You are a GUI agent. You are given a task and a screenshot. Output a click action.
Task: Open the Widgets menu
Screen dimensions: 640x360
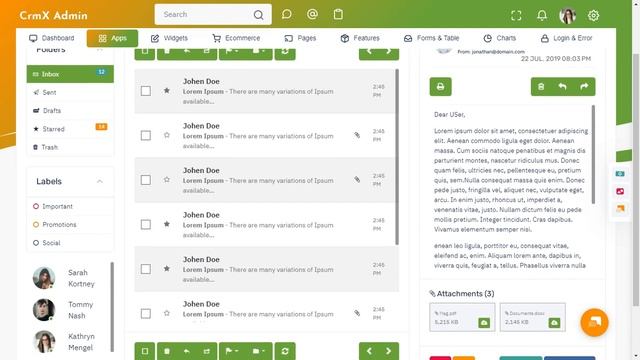coord(169,38)
